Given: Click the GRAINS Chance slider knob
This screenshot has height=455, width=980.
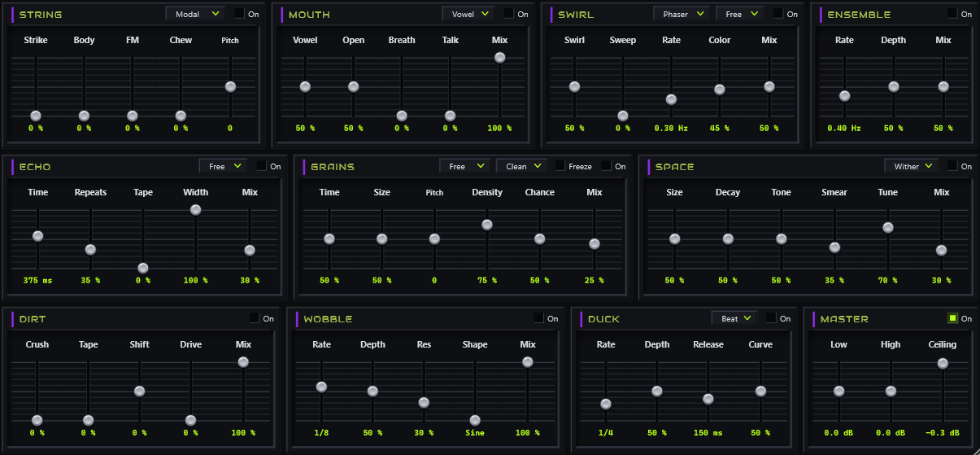Looking at the screenshot, I should [x=539, y=238].
